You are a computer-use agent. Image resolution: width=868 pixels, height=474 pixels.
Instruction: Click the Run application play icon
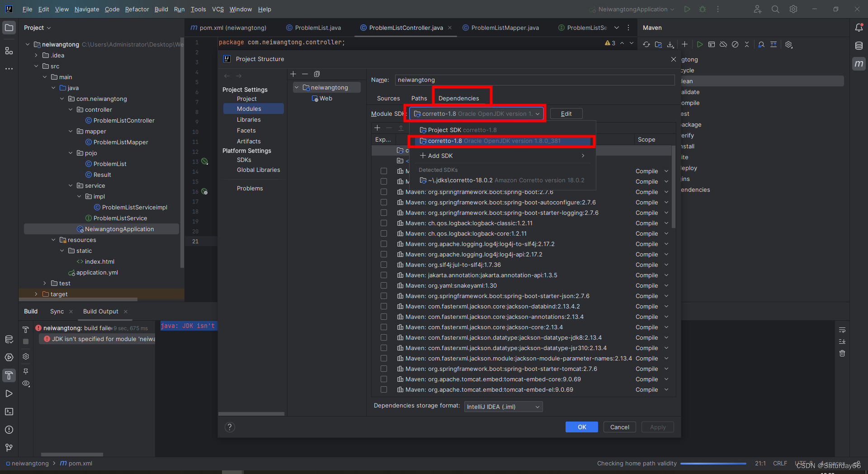click(687, 9)
